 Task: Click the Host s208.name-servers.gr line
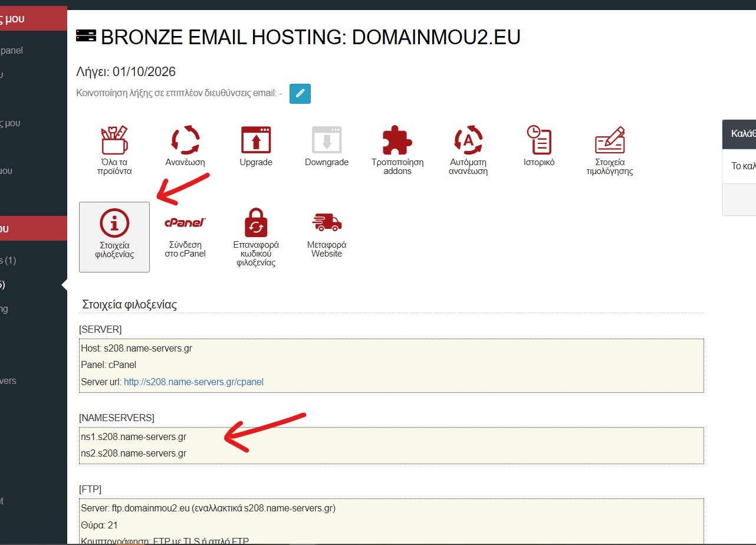[x=136, y=349]
